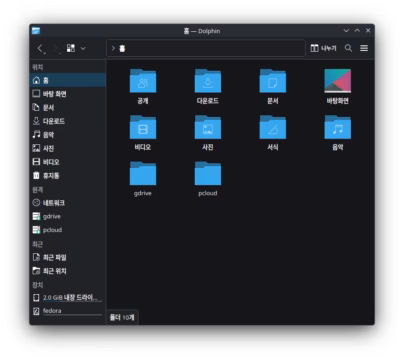Click the 폴더 10개 status text
Image resolution: width=404 pixels, height=360 pixels.
(122, 318)
